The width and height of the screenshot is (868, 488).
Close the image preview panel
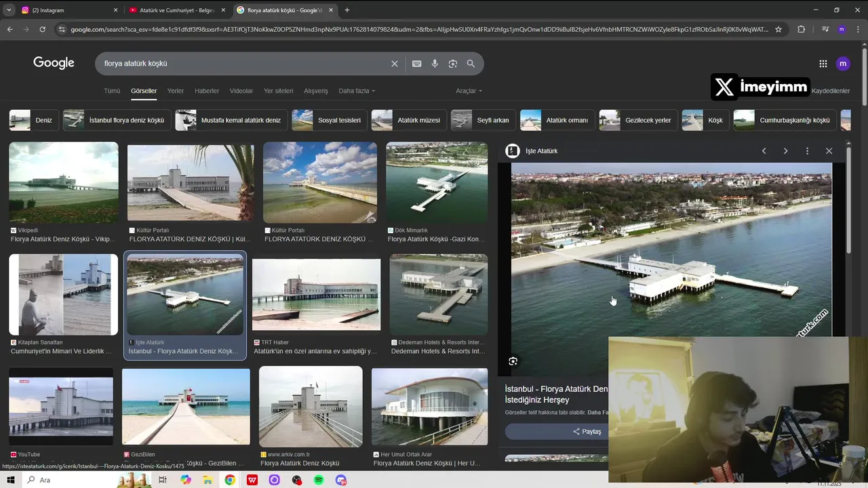pos(829,151)
